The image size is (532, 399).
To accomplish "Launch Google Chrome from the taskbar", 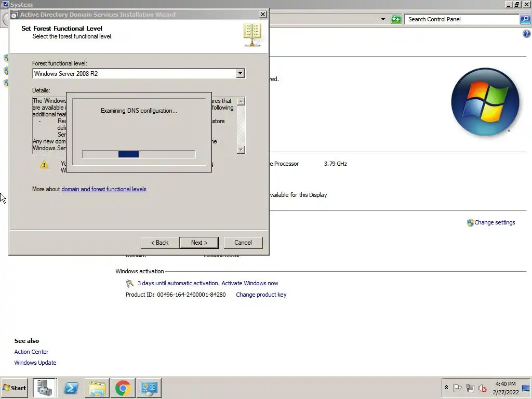I will pyautogui.click(x=123, y=388).
